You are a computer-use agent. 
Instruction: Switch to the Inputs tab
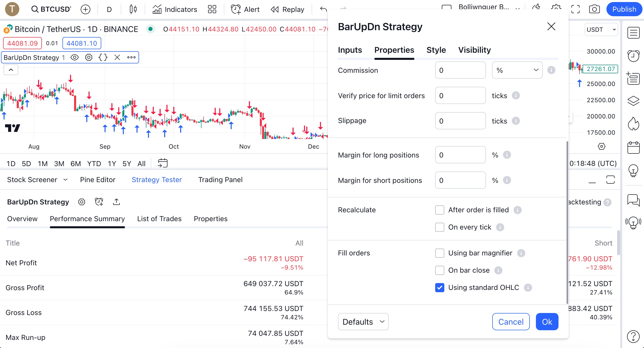point(350,50)
